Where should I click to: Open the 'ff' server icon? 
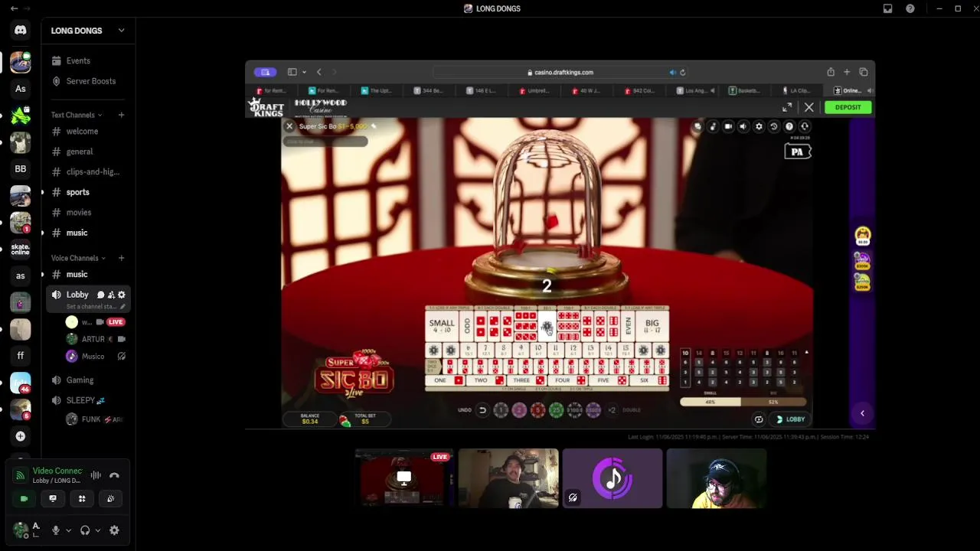point(21,355)
